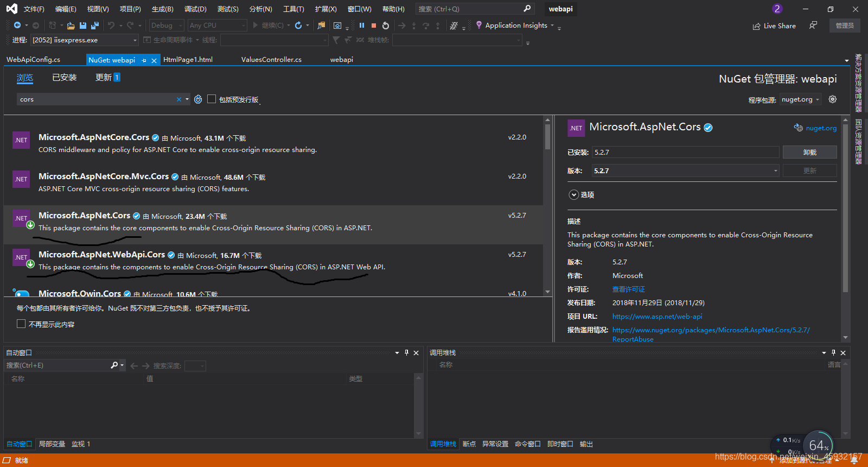
Task: Switch to the Updates tab in NuGet
Action: (x=107, y=78)
